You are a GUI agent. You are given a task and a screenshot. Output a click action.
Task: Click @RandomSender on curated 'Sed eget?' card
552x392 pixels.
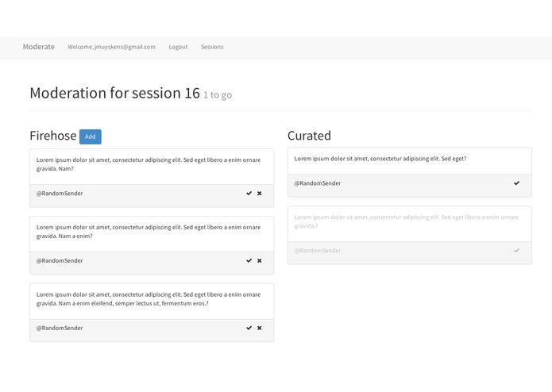318,183
